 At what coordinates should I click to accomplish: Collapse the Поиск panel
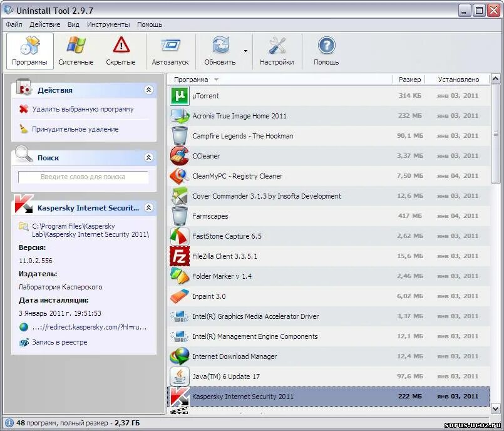[149, 157]
